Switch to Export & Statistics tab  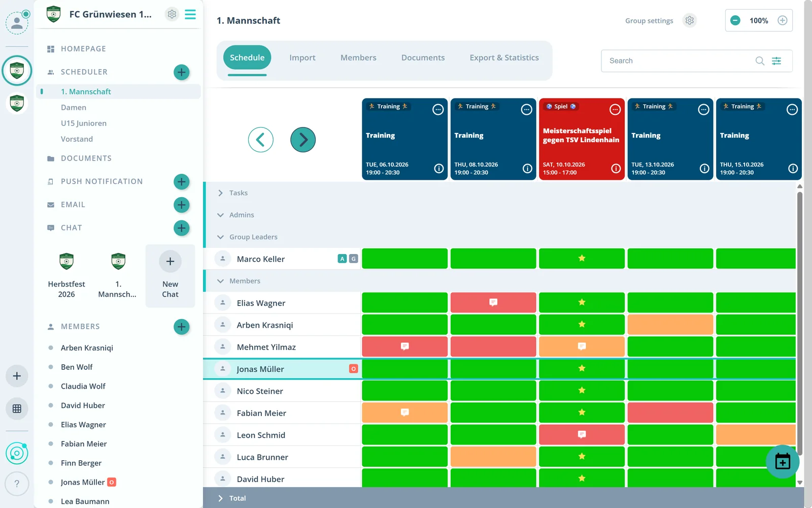tap(504, 58)
